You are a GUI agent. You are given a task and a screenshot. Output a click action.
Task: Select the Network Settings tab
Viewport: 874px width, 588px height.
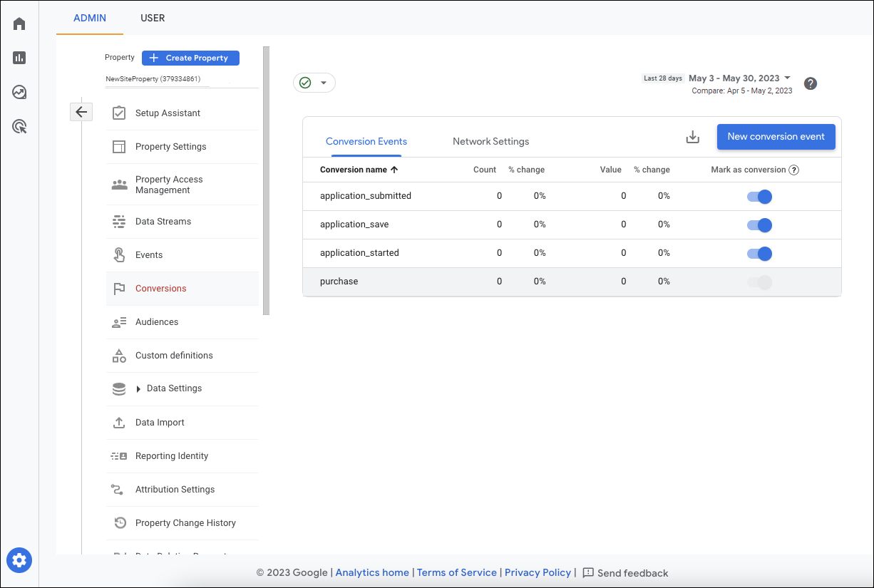click(x=491, y=141)
